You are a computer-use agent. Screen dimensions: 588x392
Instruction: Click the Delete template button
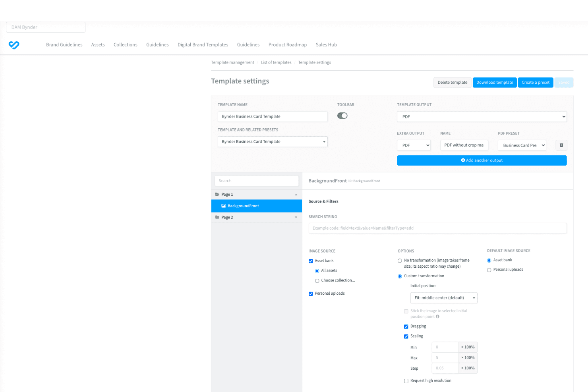pos(453,83)
